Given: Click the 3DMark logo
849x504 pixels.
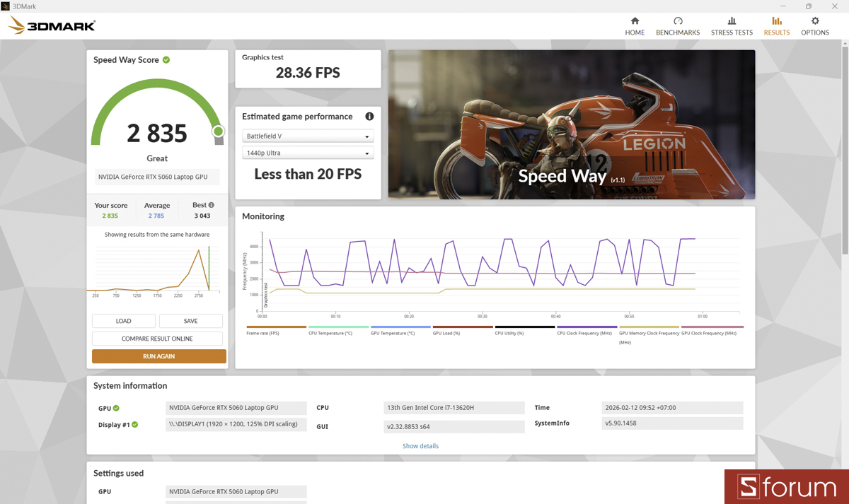Looking at the screenshot, I should [50, 25].
